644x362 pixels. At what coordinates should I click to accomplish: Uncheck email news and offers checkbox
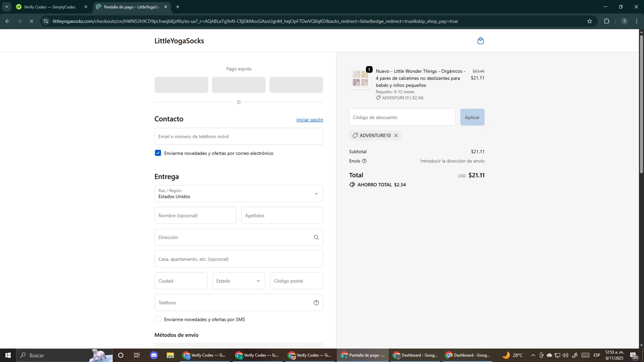click(158, 153)
